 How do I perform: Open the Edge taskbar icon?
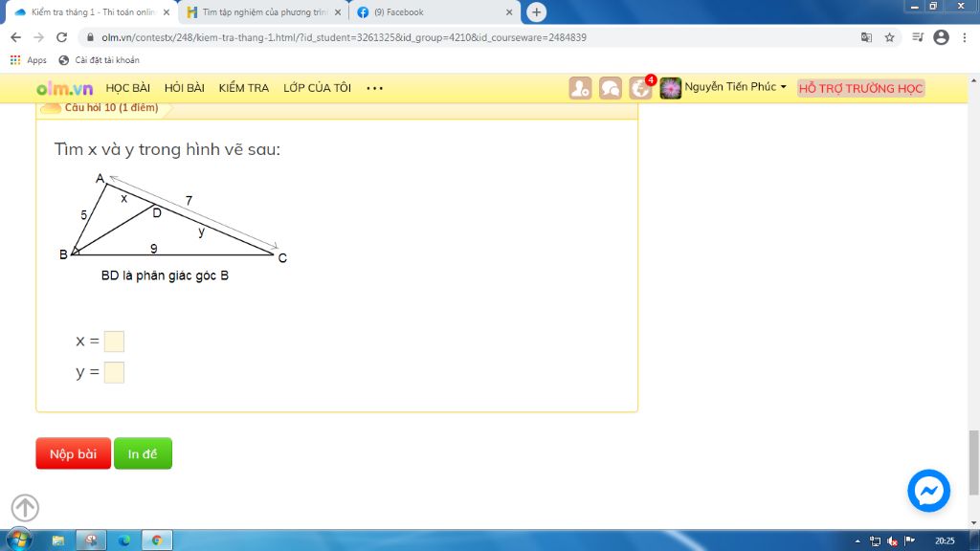click(123, 540)
